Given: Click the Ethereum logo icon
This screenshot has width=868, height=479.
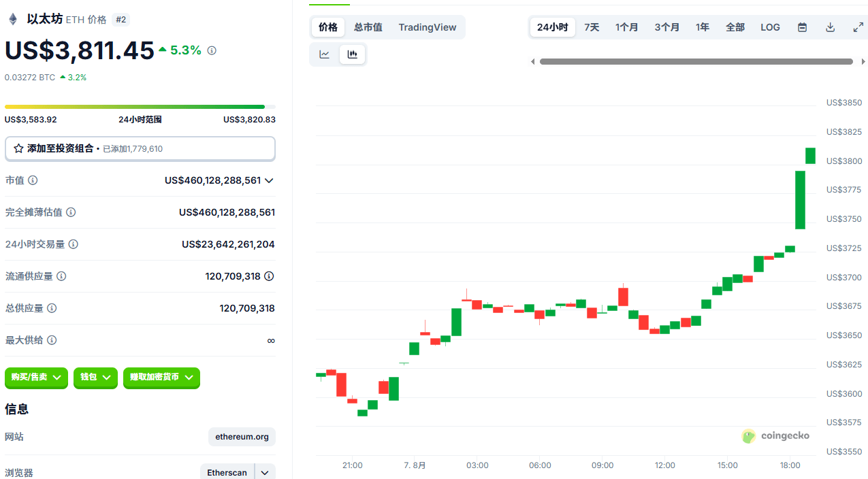Looking at the screenshot, I should (x=13, y=20).
